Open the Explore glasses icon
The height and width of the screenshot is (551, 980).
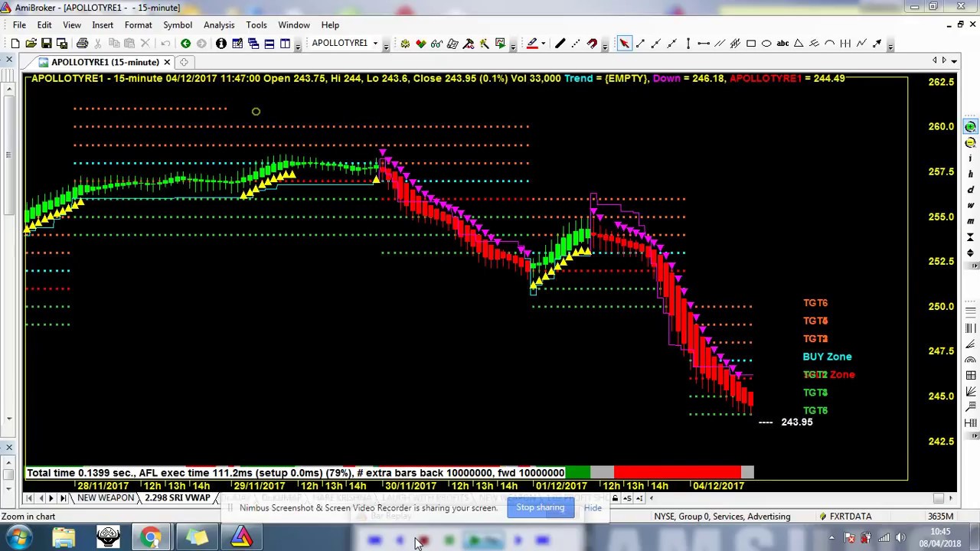point(436,44)
